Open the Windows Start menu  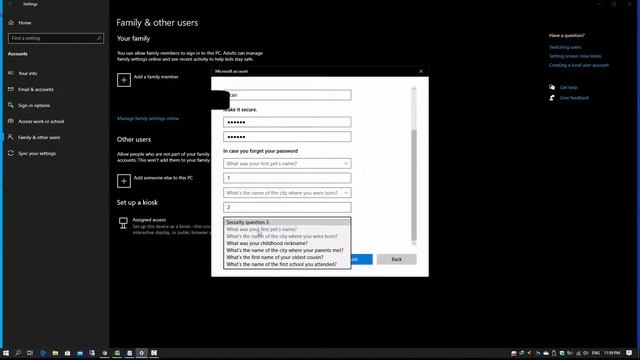click(x=6, y=353)
